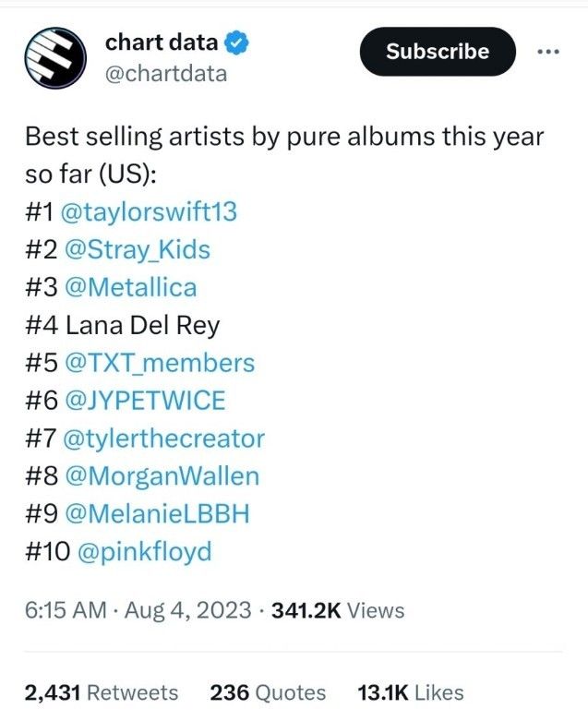Go to the @tylerthecreator mention
The height and width of the screenshot is (721, 588).
pyautogui.click(x=162, y=439)
